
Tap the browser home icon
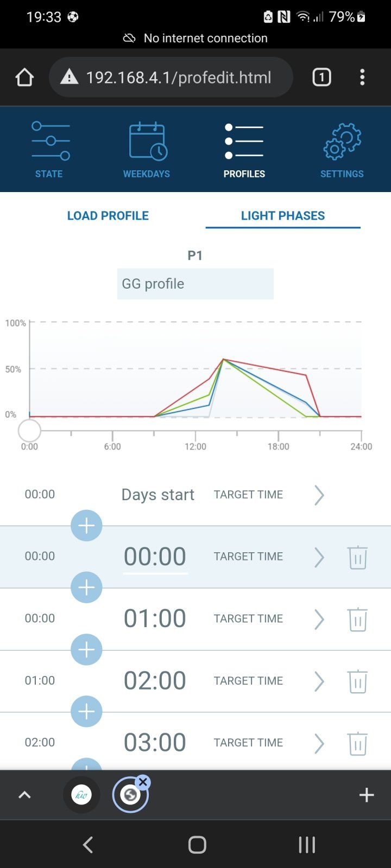pyautogui.click(x=25, y=78)
